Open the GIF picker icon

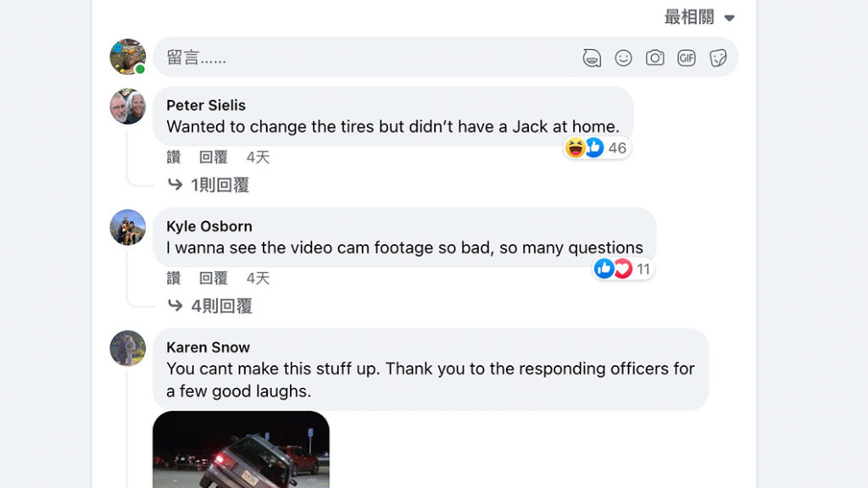coord(687,58)
